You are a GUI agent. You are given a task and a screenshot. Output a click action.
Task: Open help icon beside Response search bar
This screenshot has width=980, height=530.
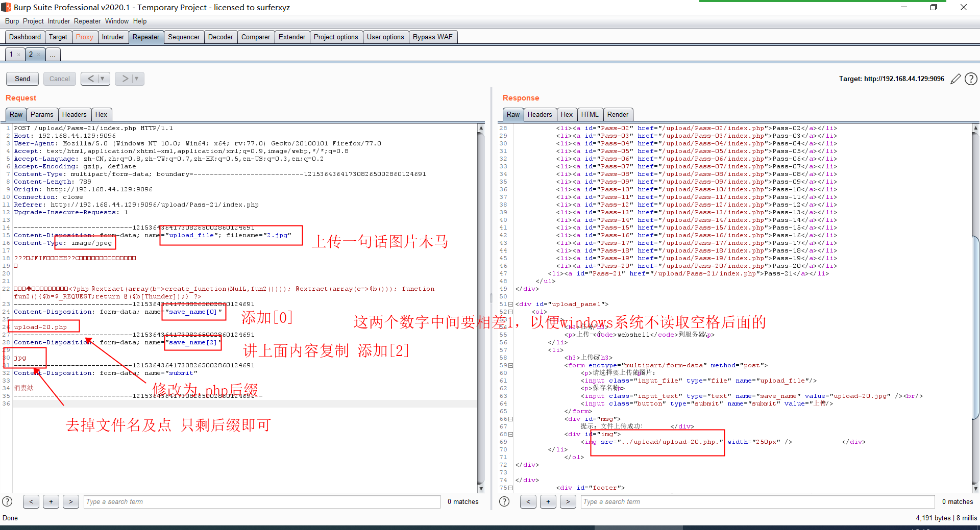coord(504,501)
